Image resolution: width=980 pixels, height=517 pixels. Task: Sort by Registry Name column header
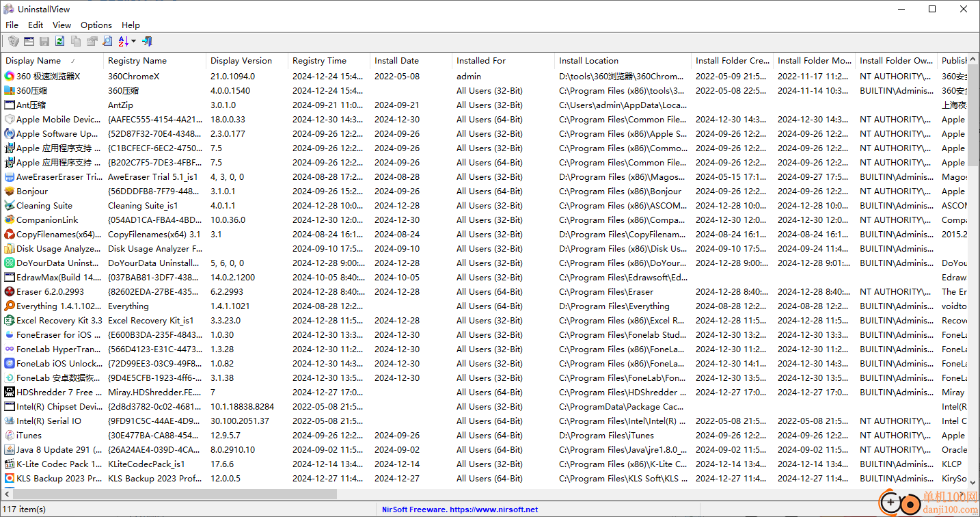[x=154, y=61]
